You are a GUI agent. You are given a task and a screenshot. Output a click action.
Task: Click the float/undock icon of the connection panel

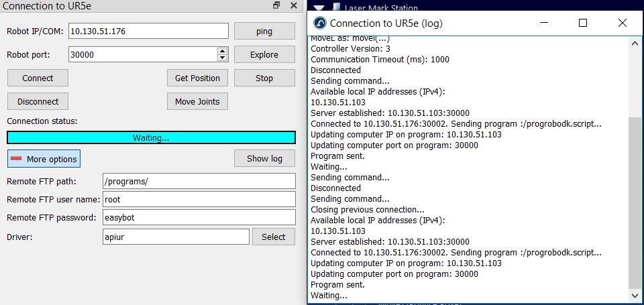[276, 5]
